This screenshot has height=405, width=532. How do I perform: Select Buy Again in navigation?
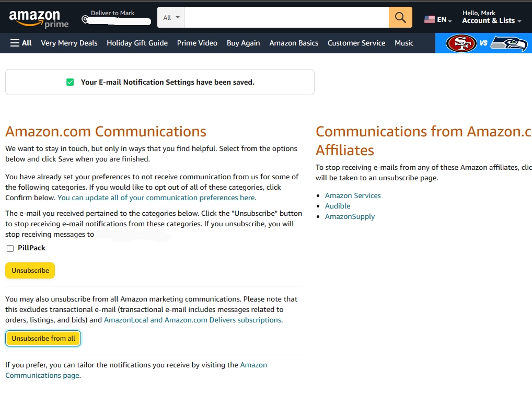tap(244, 43)
